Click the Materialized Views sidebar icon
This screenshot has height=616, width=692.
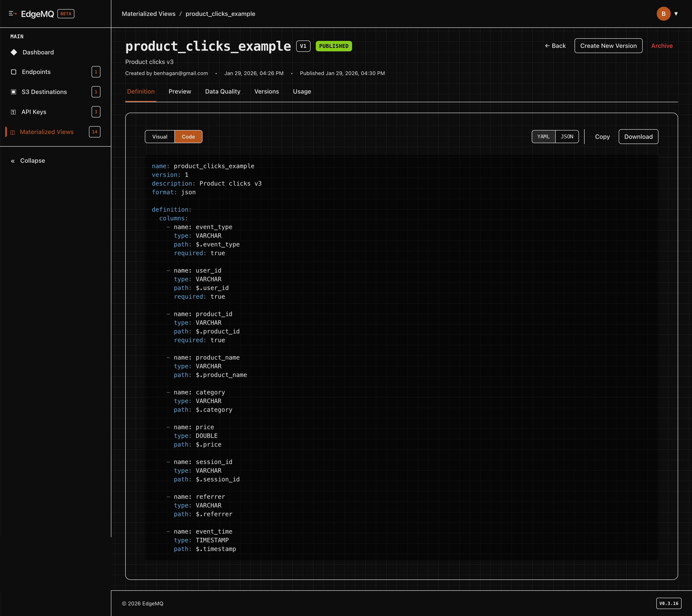13,132
